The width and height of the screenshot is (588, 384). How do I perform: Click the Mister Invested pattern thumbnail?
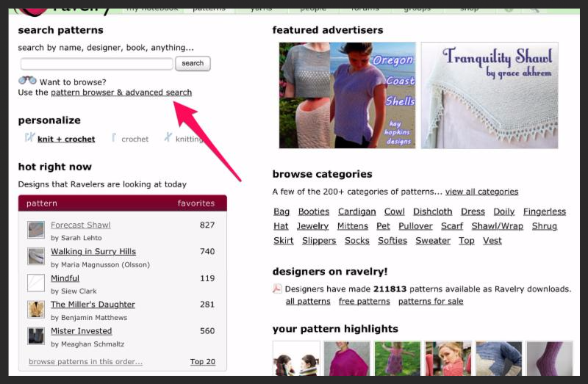36,336
